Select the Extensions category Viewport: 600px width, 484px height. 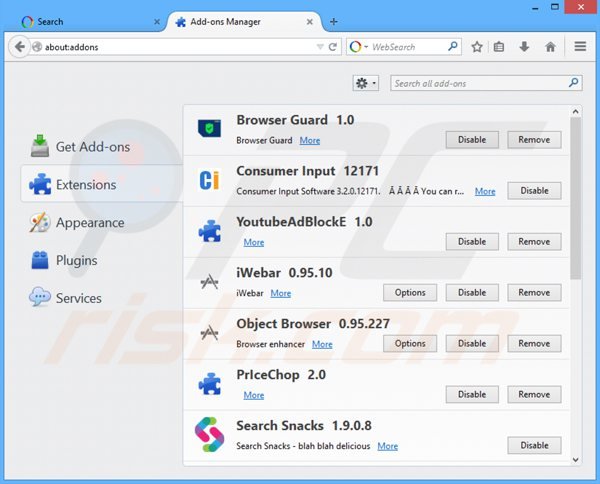[102, 184]
